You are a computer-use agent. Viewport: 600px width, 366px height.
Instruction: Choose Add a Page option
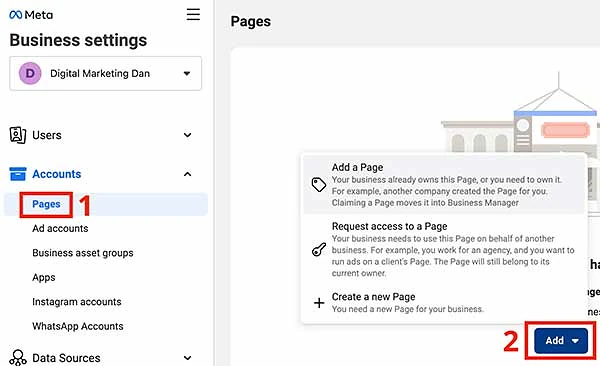click(x=444, y=185)
